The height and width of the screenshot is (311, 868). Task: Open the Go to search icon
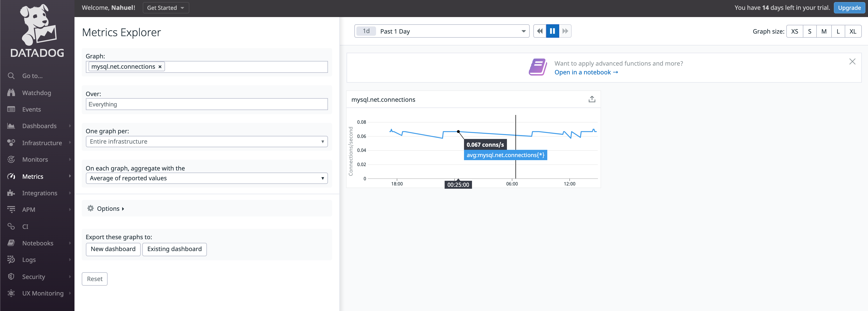[x=11, y=76]
